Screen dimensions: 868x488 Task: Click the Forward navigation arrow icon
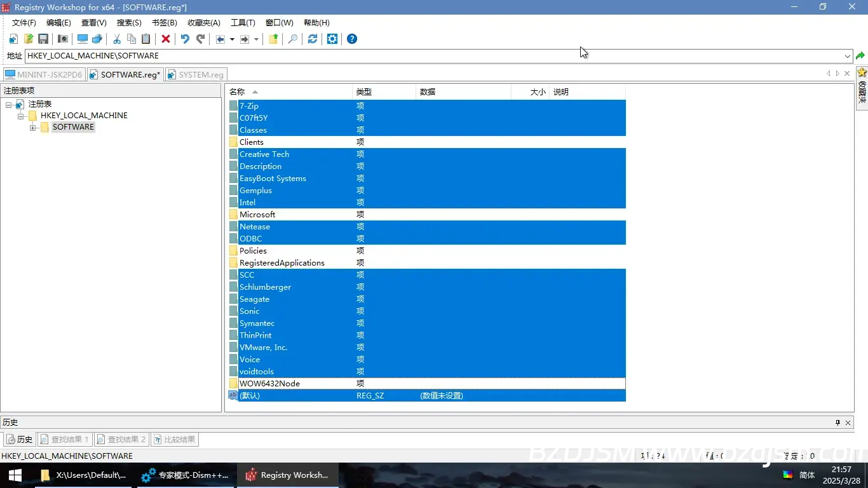pyautogui.click(x=245, y=39)
